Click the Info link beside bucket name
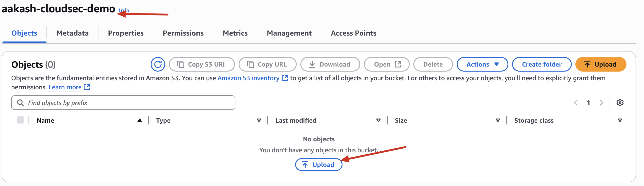This screenshot has height=186, width=644. [x=124, y=10]
